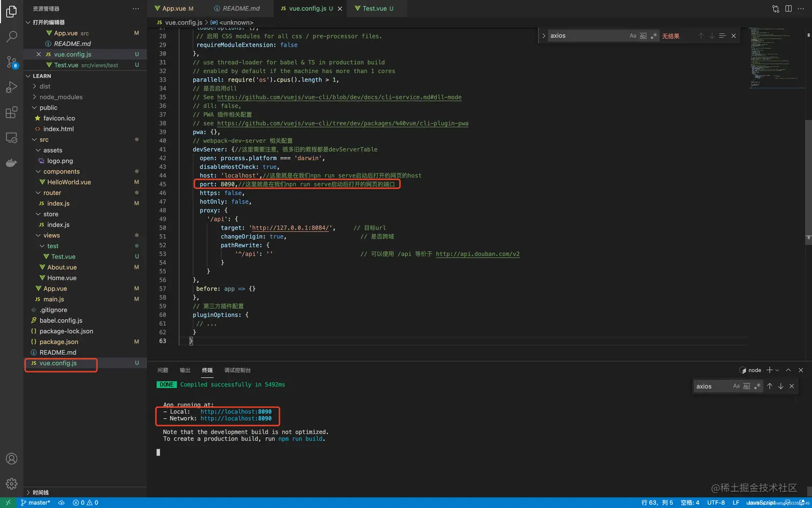Toggle whole word in terminal find
Image resolution: width=812 pixels, height=508 pixels.
746,386
